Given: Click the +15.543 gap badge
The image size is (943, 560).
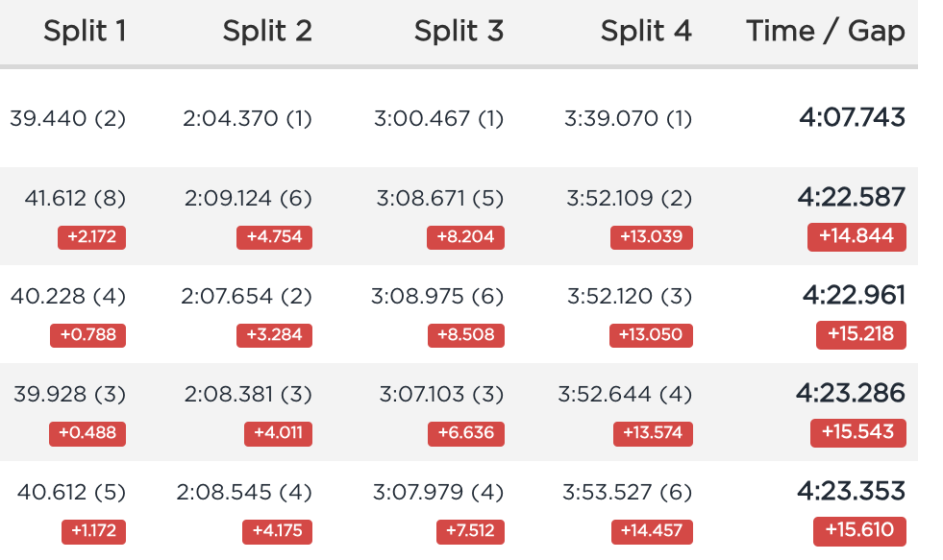Looking at the screenshot, I should tap(857, 432).
